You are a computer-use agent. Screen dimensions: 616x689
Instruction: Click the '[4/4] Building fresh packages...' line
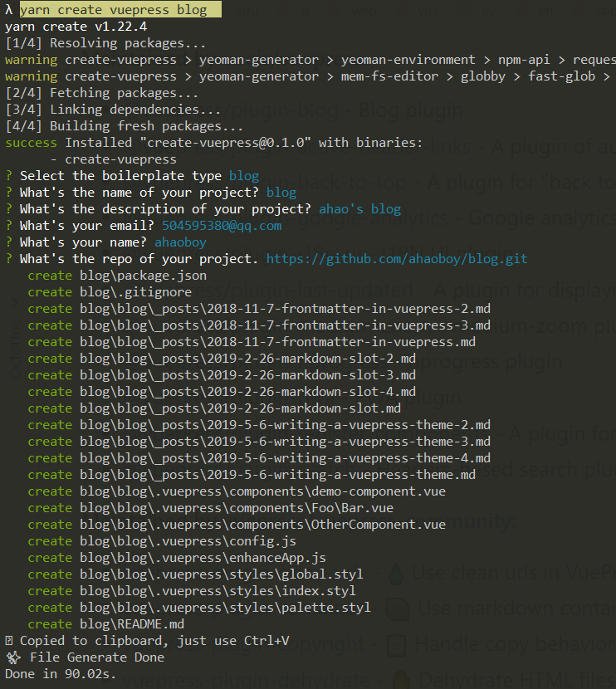pyautogui.click(x=125, y=126)
